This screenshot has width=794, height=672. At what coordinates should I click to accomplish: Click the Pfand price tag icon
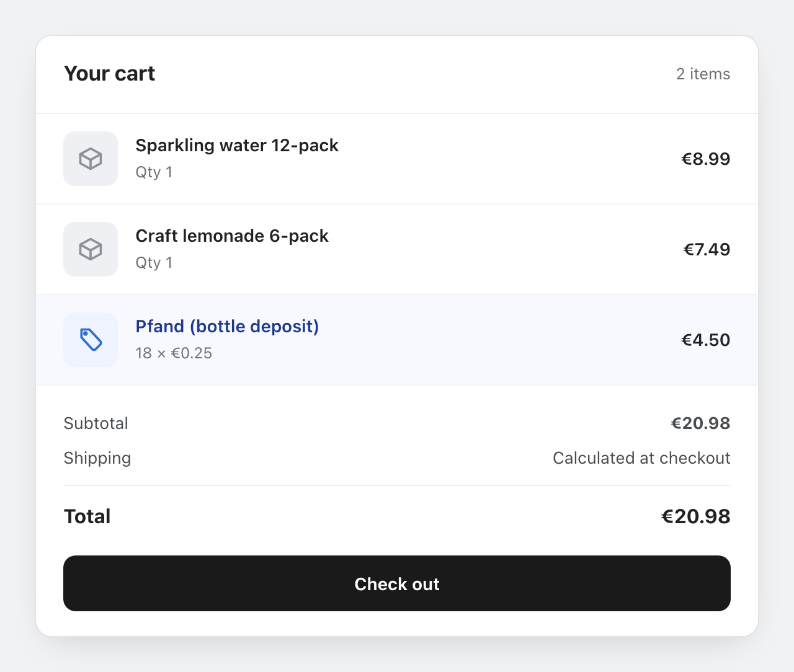(91, 340)
